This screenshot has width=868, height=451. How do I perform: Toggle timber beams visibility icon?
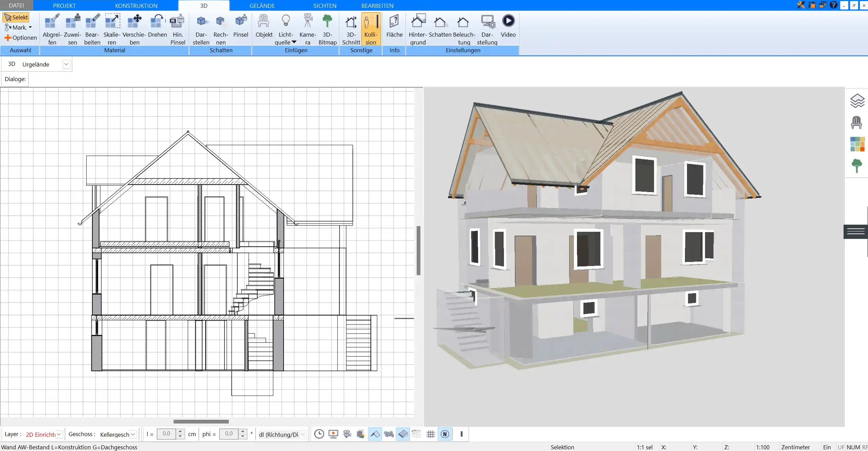(x=389, y=434)
